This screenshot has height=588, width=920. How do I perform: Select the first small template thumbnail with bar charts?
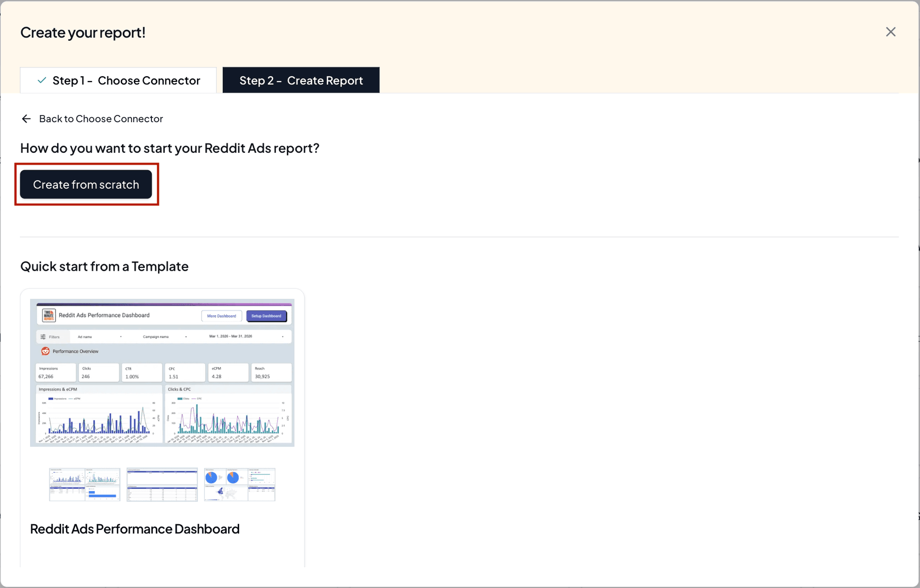85,484
